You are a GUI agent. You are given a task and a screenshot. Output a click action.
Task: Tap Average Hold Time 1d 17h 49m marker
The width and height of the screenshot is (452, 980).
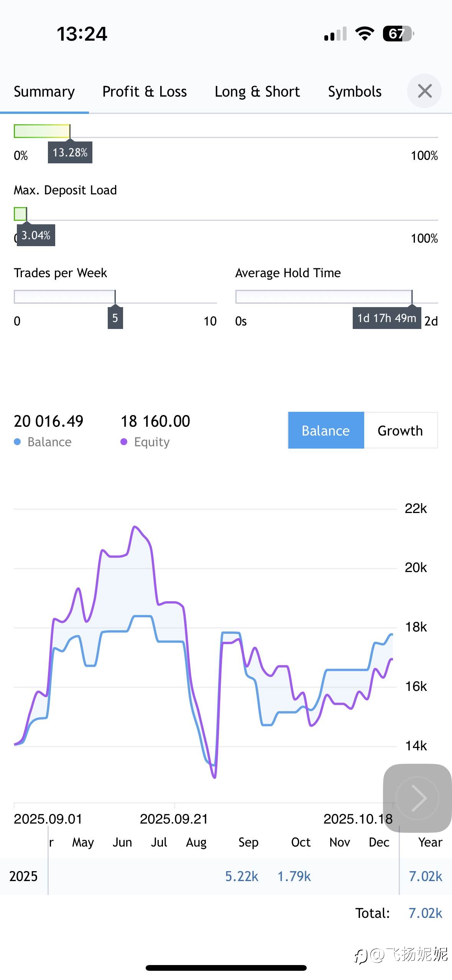(x=386, y=318)
